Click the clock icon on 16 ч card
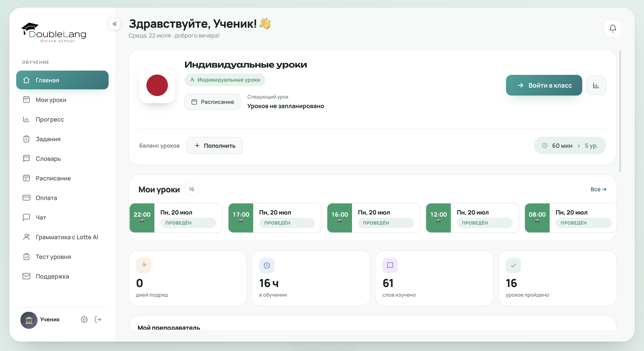This screenshot has height=351, width=644. tap(267, 265)
